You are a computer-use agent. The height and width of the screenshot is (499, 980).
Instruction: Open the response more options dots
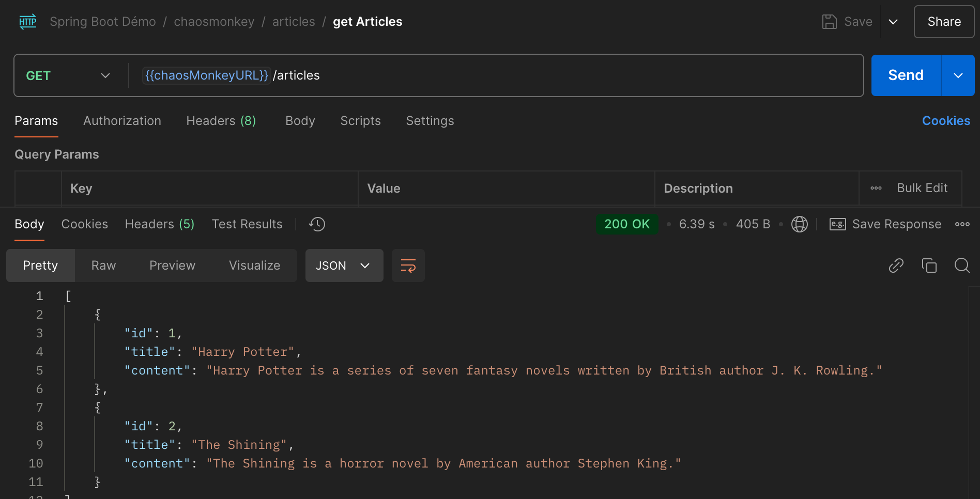click(x=962, y=224)
